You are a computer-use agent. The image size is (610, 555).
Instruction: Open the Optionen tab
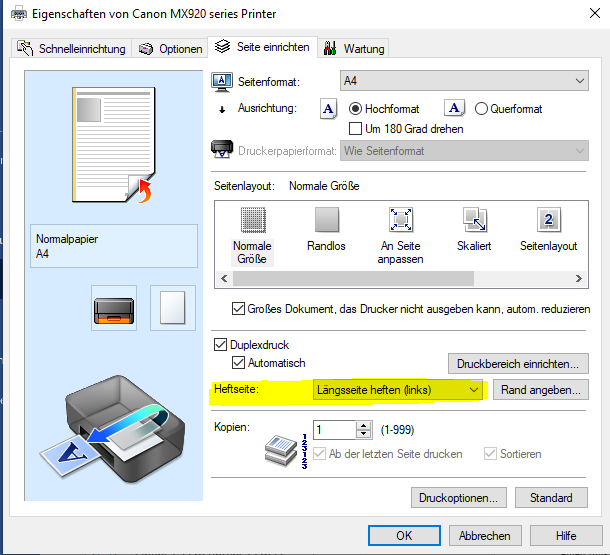pyautogui.click(x=170, y=48)
